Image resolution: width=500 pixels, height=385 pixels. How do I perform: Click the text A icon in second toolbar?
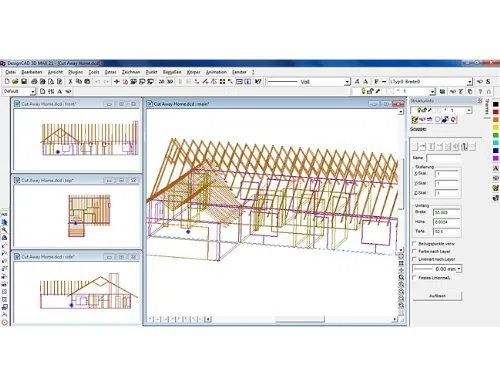pyautogui.click(x=59, y=91)
